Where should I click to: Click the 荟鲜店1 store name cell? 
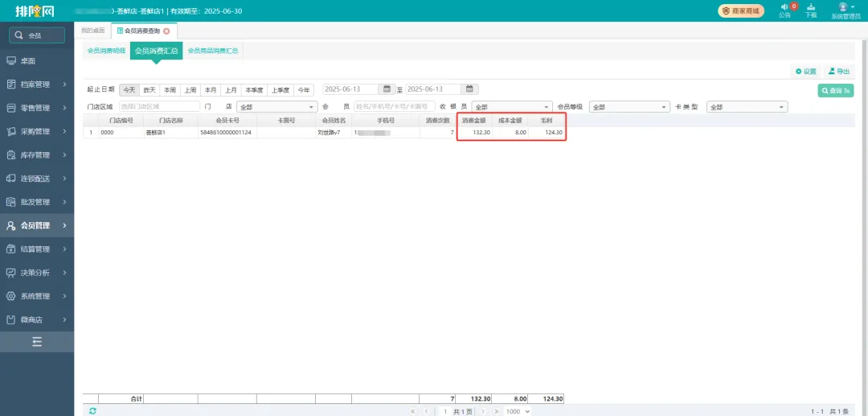point(170,133)
